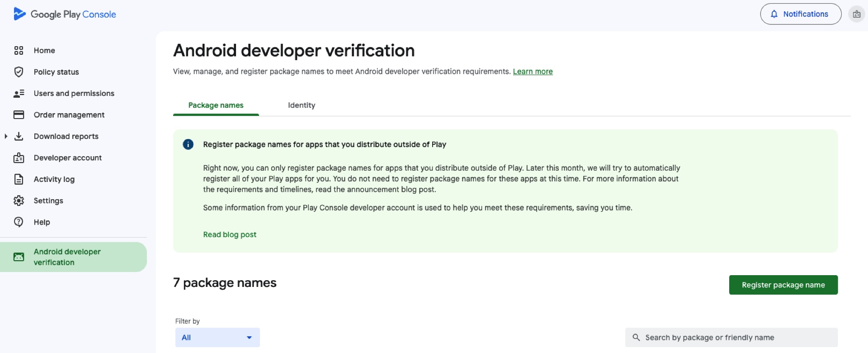Click the '7 package names' heading
The image size is (868, 353).
point(225,283)
